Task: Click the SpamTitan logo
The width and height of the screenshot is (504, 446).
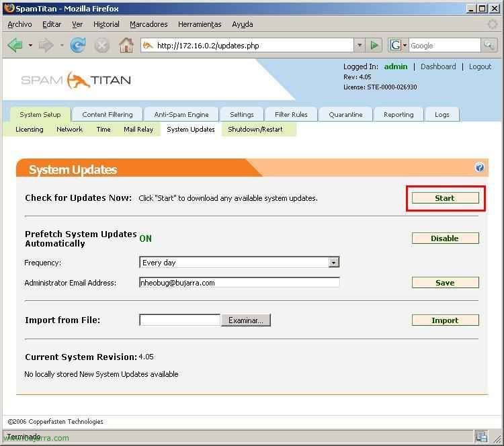Action: (x=76, y=81)
